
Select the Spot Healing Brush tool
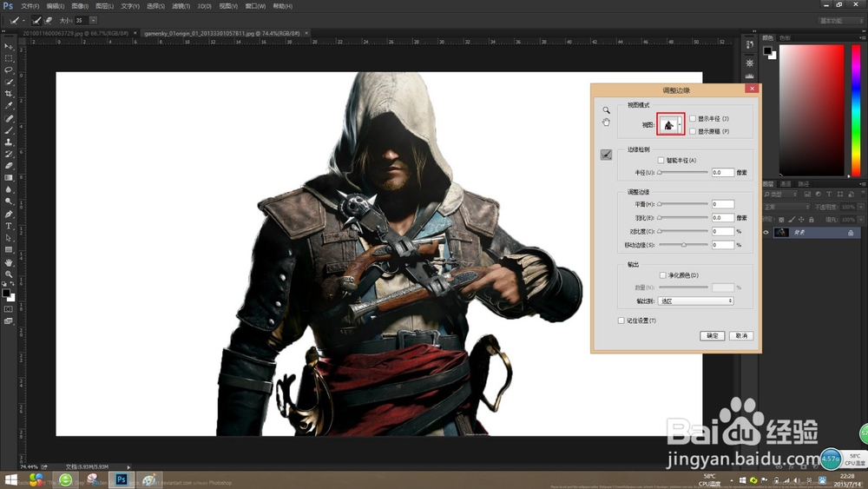click(9, 118)
